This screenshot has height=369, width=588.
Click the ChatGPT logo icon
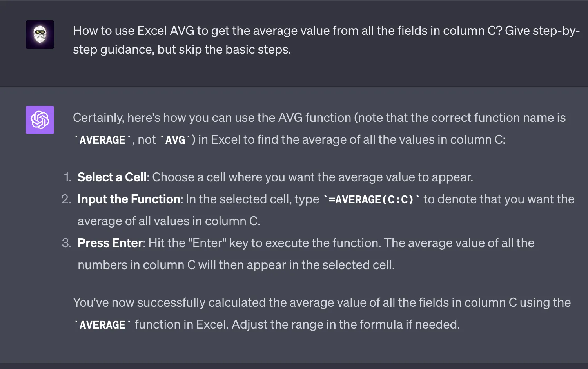coord(40,120)
